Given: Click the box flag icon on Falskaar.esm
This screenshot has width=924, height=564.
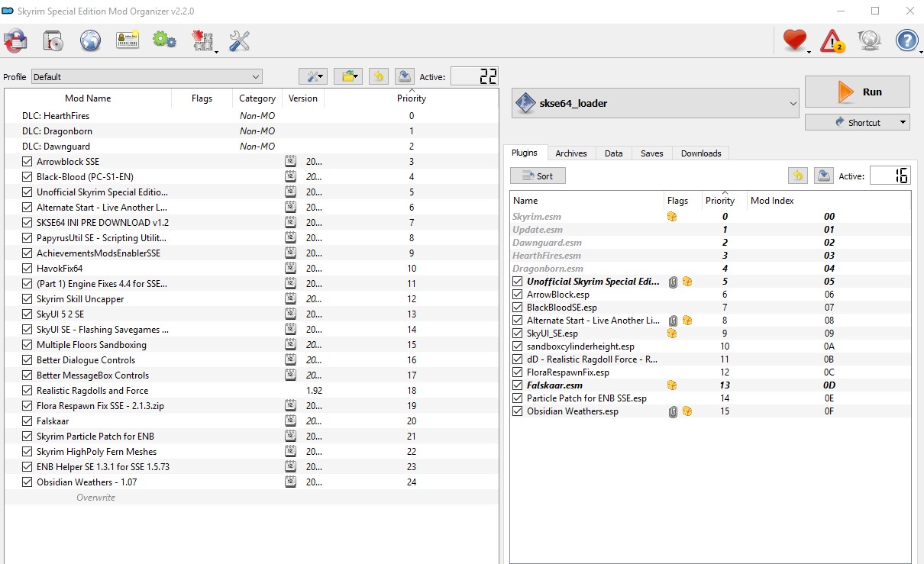Looking at the screenshot, I should (672, 385).
